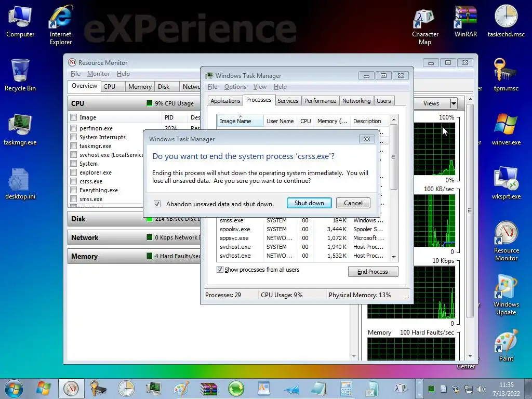
Task: Check the System Interrupts box in Resource Monitor
Action: [73, 137]
